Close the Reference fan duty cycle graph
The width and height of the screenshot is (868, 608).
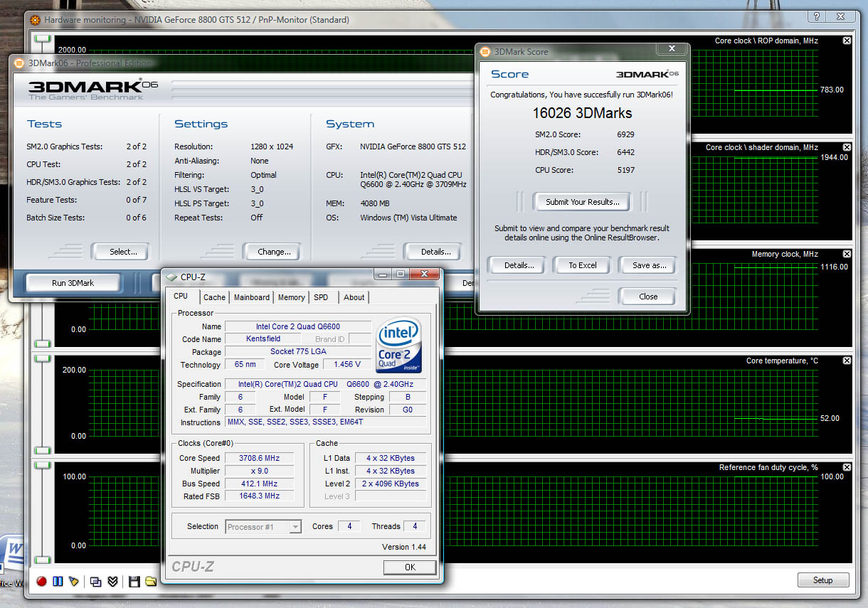tap(847, 467)
